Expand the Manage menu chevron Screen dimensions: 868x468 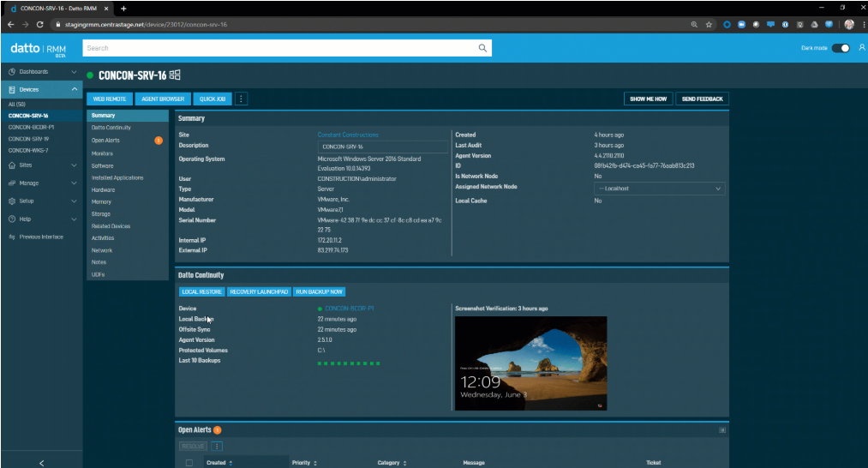click(74, 183)
